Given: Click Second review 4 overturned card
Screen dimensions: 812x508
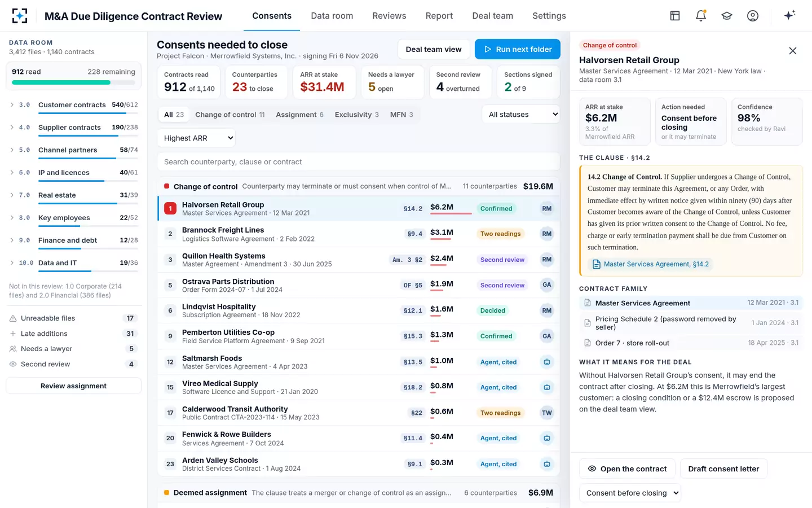Looking at the screenshot, I should tap(461, 82).
